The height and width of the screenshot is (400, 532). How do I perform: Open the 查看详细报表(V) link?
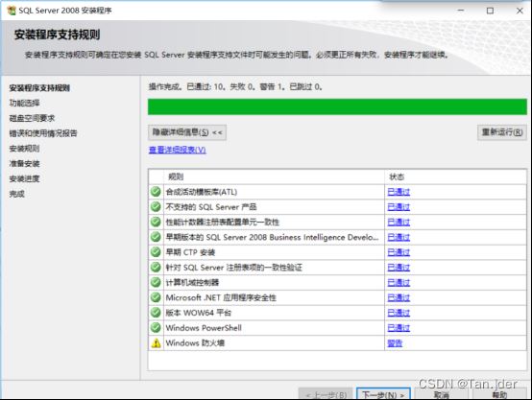(x=178, y=150)
